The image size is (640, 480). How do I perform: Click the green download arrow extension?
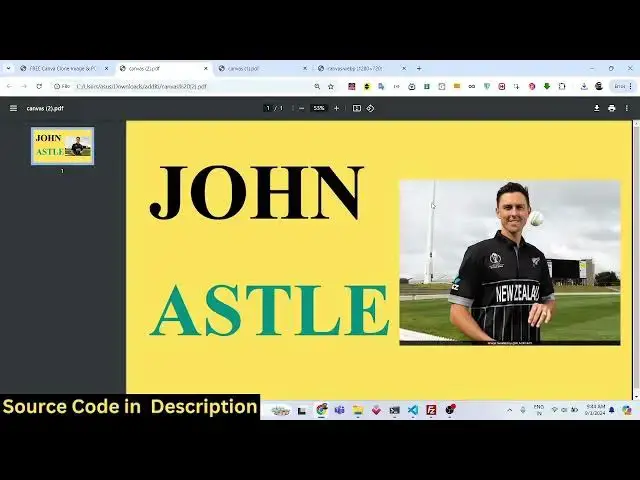547,86
